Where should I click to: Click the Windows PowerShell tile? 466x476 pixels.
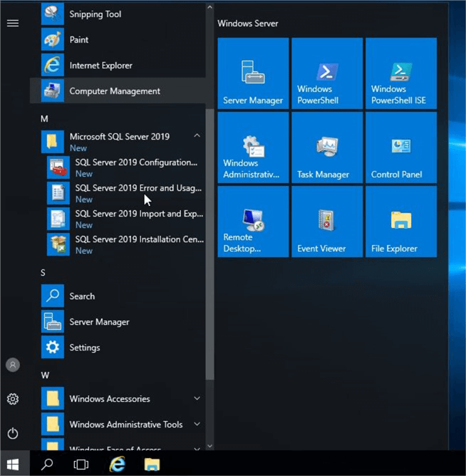tap(327, 73)
